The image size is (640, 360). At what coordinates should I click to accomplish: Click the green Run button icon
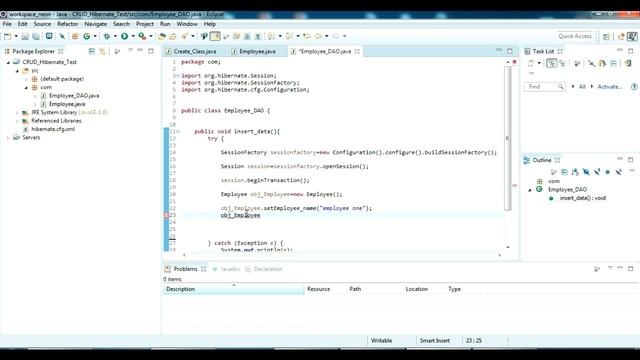[124, 36]
